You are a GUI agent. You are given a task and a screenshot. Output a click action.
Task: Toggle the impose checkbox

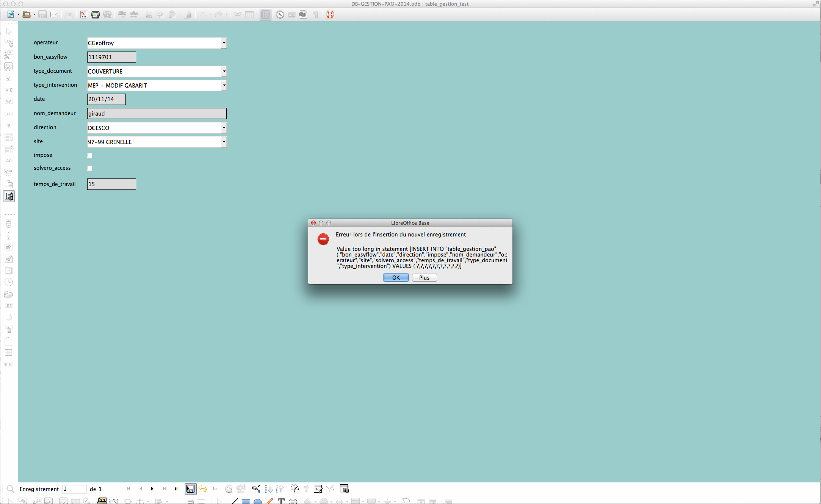coord(90,155)
